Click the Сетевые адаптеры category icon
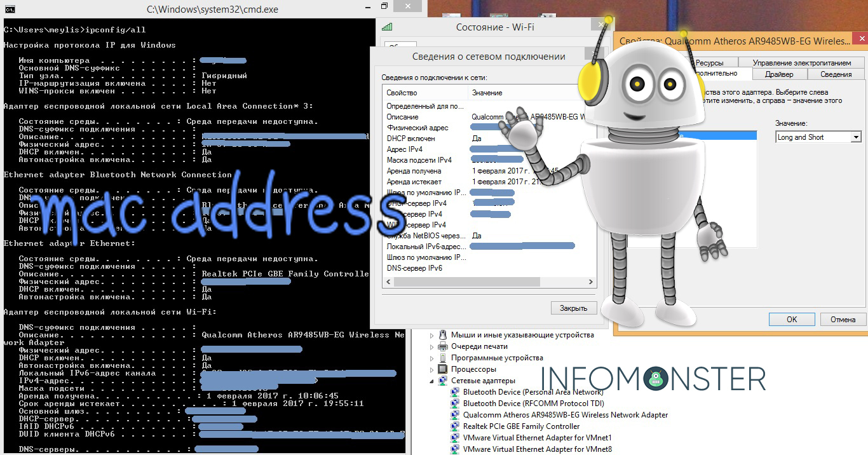This screenshot has height=455, width=868. [443, 381]
